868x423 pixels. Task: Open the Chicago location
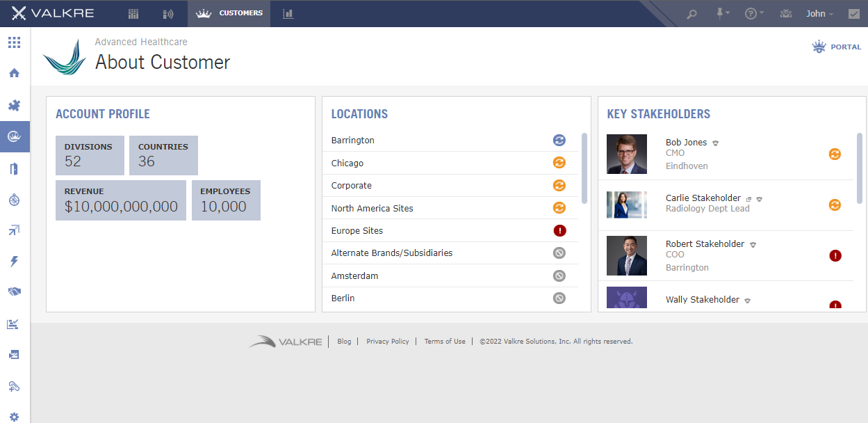coord(347,163)
